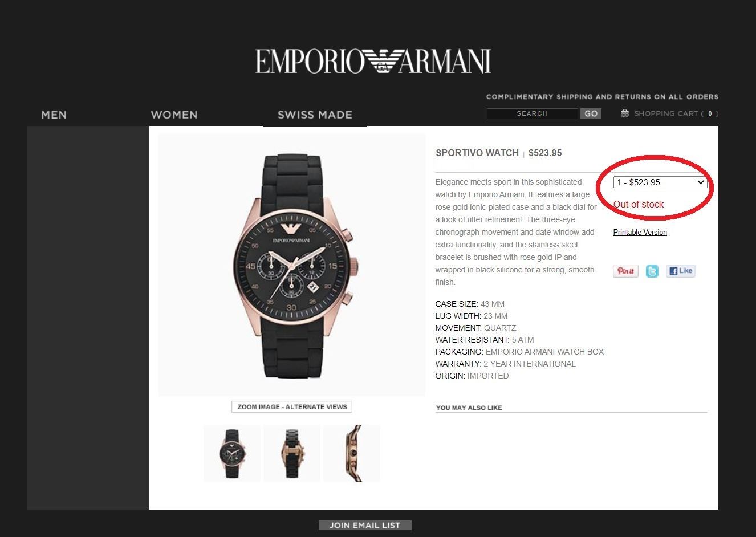Open the shopping cart bag icon
This screenshot has width=756, height=537.
pyautogui.click(x=625, y=113)
